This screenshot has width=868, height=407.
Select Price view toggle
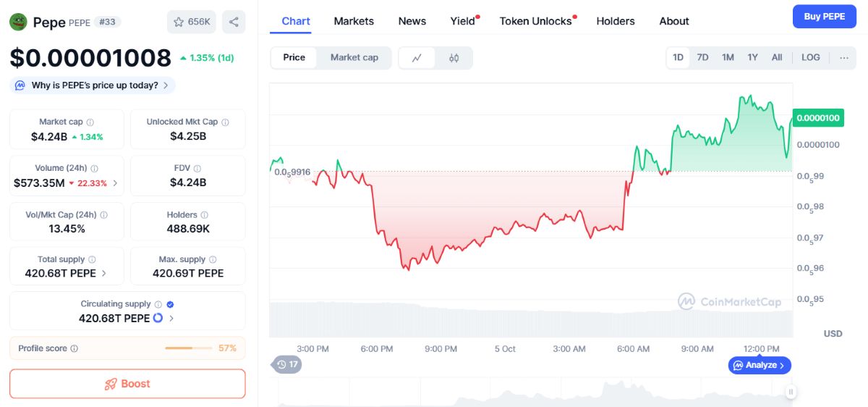tap(294, 57)
